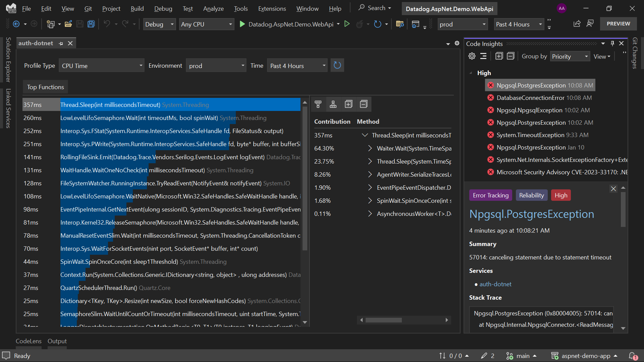Image resolution: width=644 pixels, height=362 pixels.
Task: Expand all items in Code Insights tree
Action: click(x=499, y=56)
